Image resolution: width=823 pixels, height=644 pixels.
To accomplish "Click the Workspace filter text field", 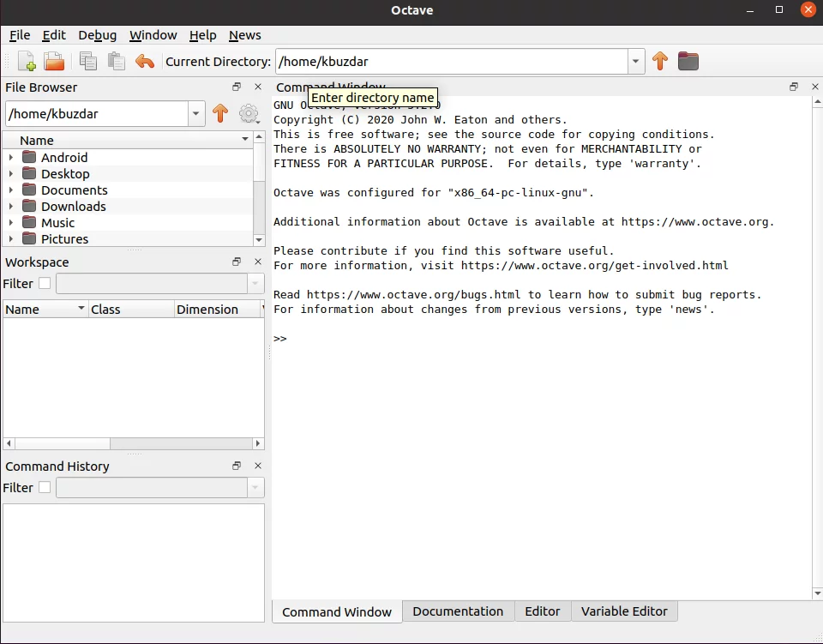I will [152, 284].
